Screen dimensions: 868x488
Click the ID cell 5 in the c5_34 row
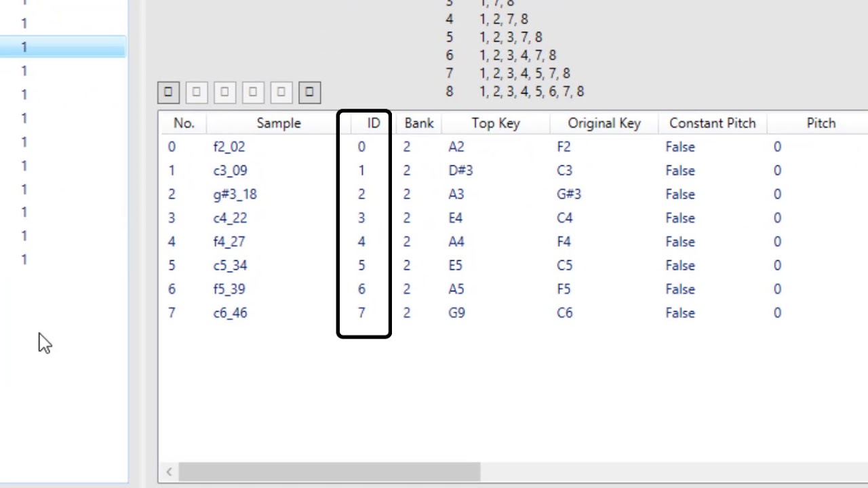click(361, 266)
